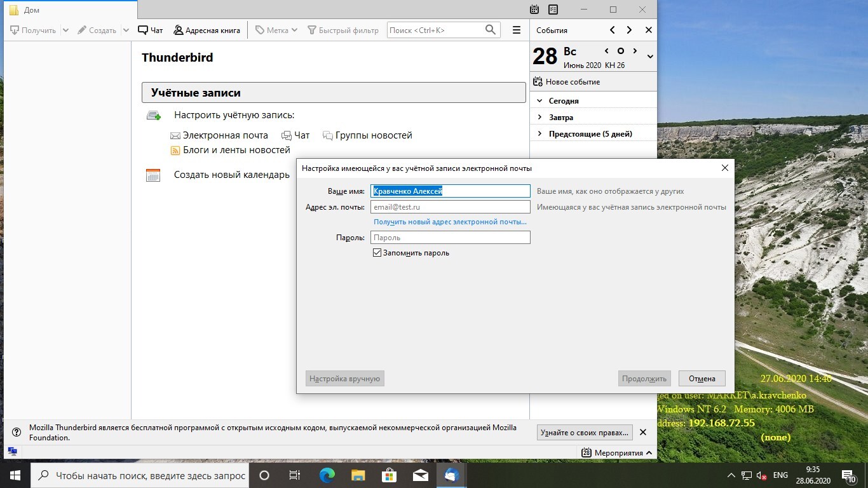The width and height of the screenshot is (868, 488).
Task: Set up Блоги и ленты новостей
Action: point(230,151)
